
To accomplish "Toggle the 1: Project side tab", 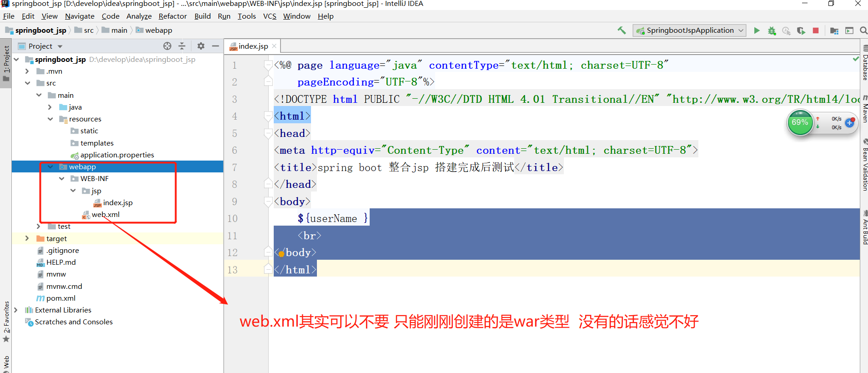I will coord(6,64).
